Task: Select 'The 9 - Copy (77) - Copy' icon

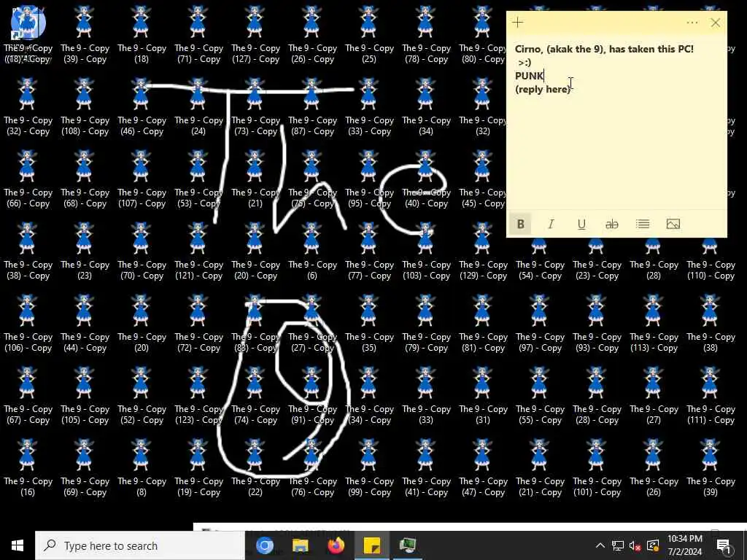Action: (x=369, y=251)
